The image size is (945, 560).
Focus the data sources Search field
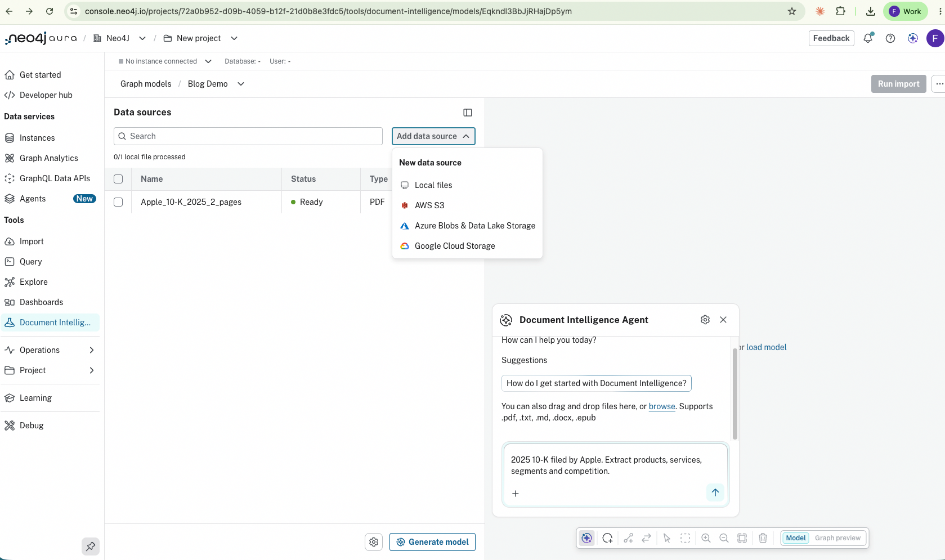click(x=248, y=136)
